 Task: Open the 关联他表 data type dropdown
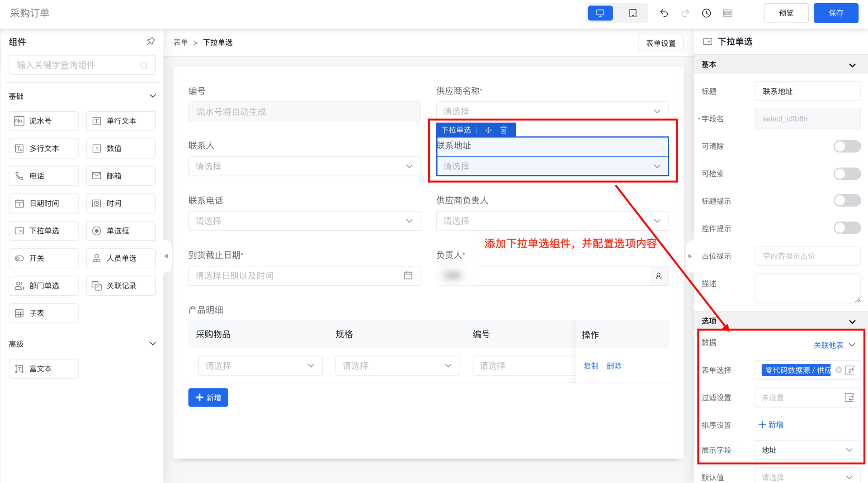(x=834, y=345)
